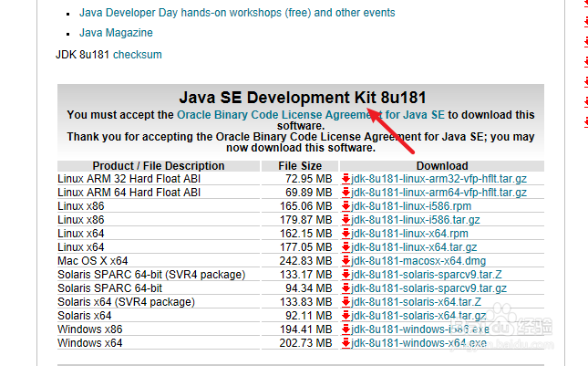Click the 162.15 MB file size value
588x366 pixels.
(306, 234)
